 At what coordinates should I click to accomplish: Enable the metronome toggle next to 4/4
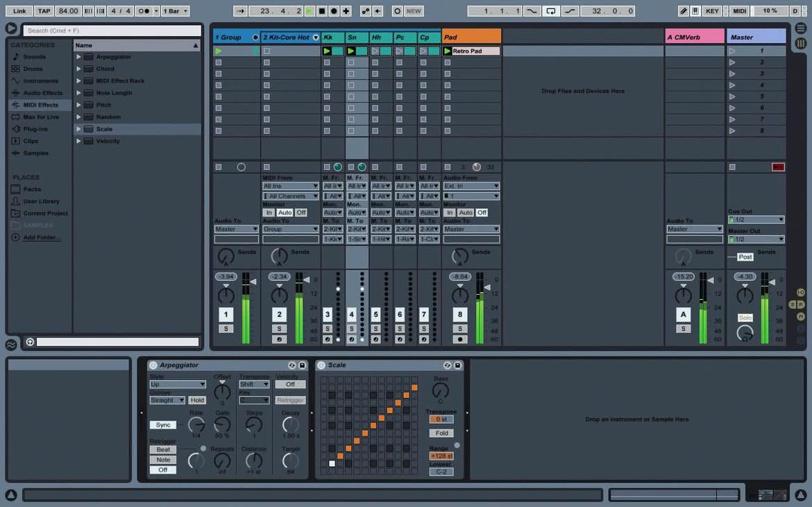tap(144, 11)
